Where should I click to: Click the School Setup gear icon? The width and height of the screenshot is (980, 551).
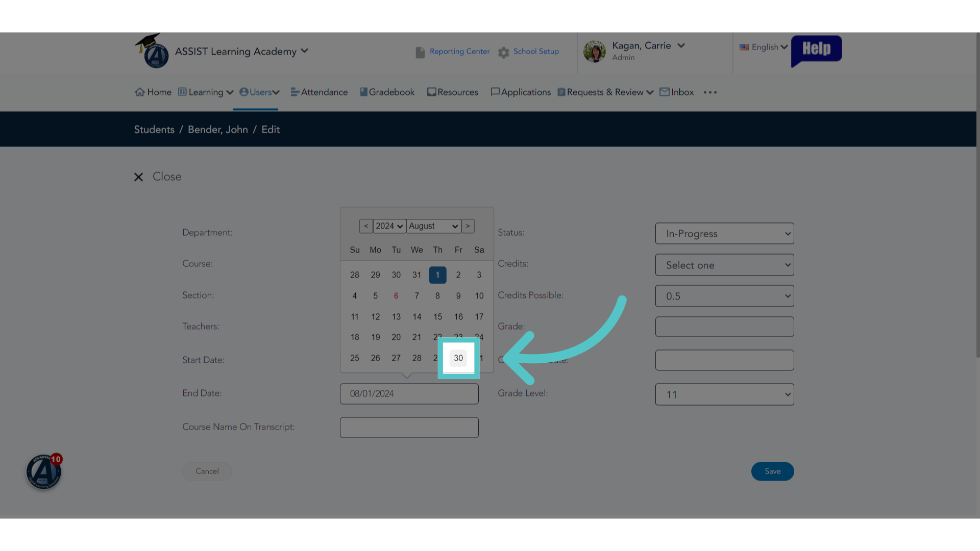tap(504, 52)
